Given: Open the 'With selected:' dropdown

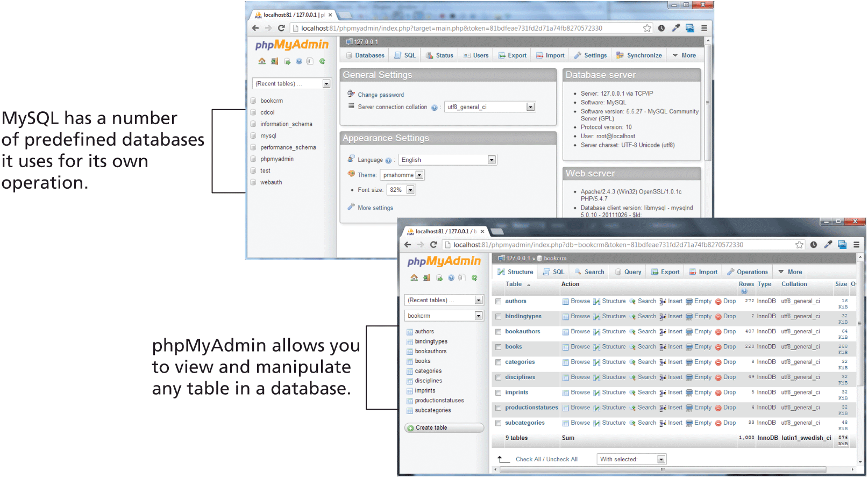Looking at the screenshot, I should pyautogui.click(x=661, y=460).
